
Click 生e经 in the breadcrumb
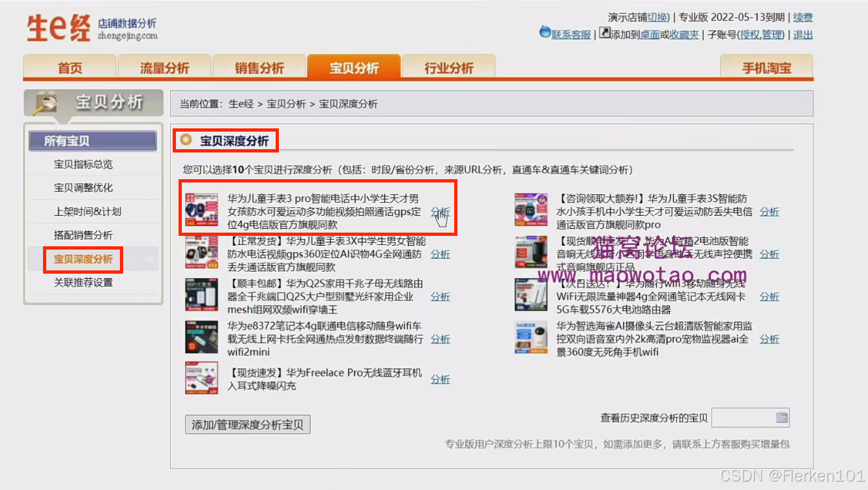241,104
